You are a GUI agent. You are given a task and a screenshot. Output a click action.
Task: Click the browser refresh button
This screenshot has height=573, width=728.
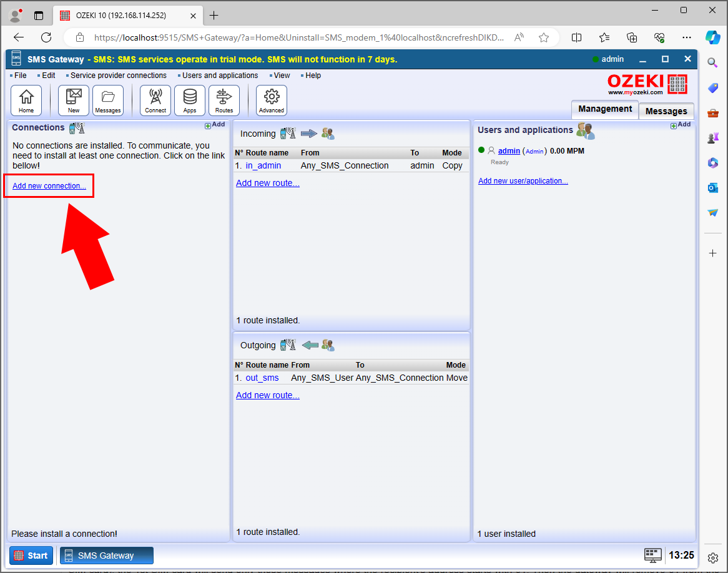pos(46,37)
